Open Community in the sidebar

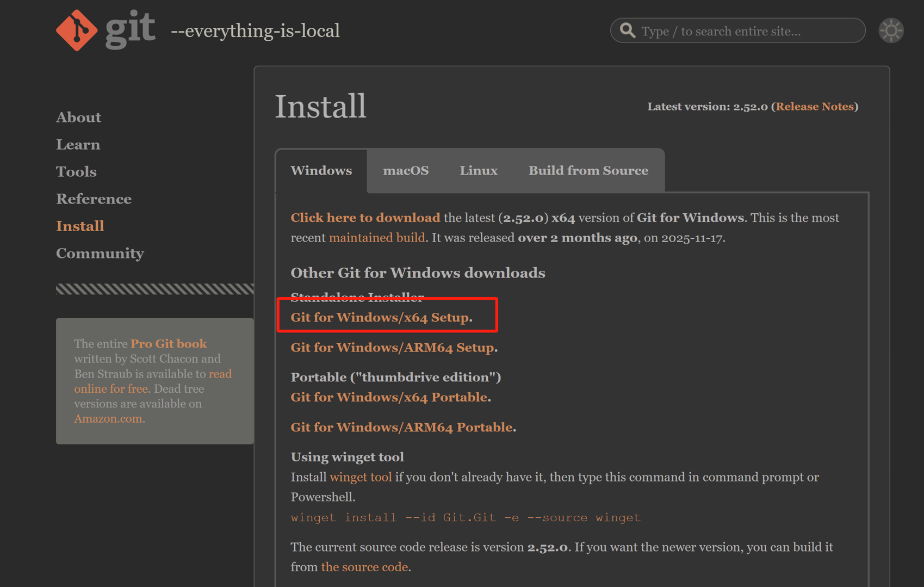click(100, 254)
